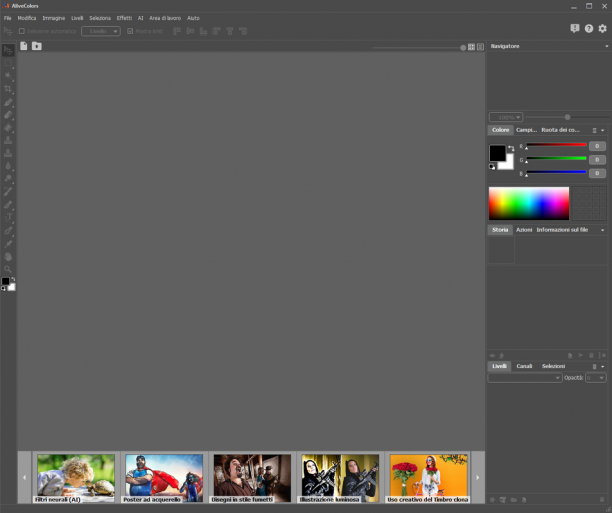The height and width of the screenshot is (513, 612).
Task: Expand the Storia panel menu arrow
Action: [x=603, y=230]
